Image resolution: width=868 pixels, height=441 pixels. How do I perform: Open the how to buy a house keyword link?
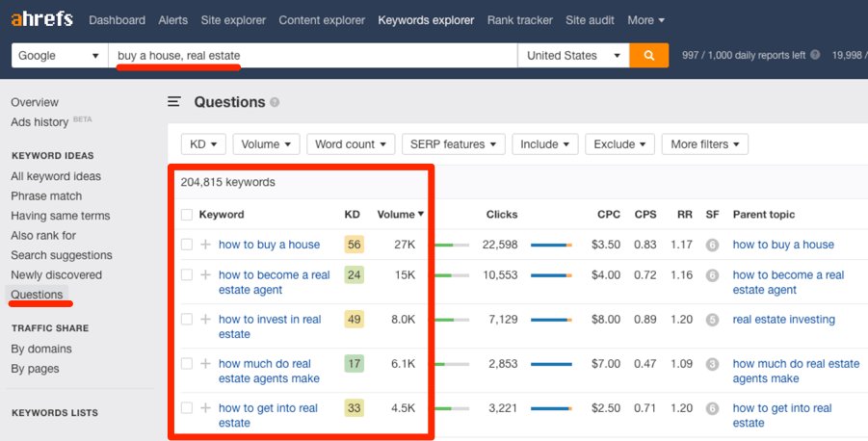coord(269,245)
